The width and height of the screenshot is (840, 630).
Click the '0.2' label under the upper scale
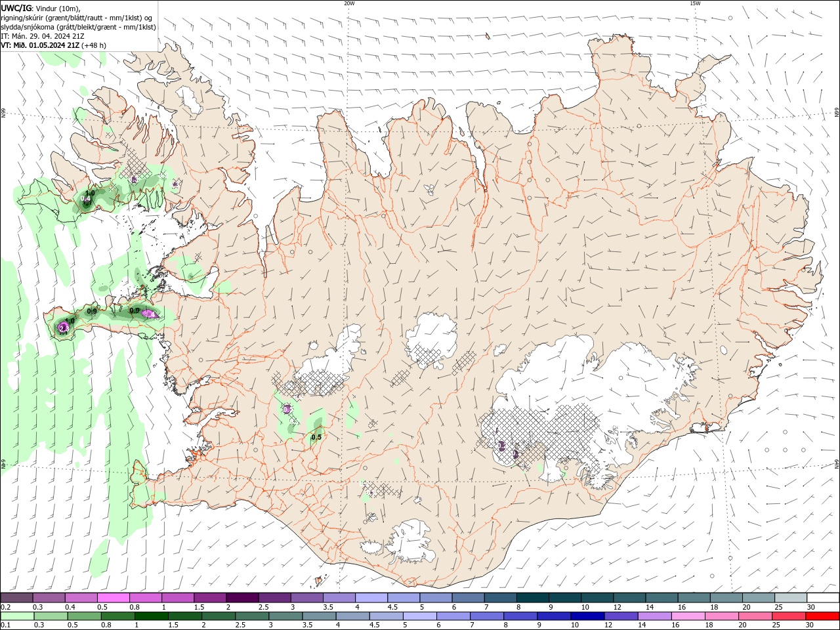5,607
